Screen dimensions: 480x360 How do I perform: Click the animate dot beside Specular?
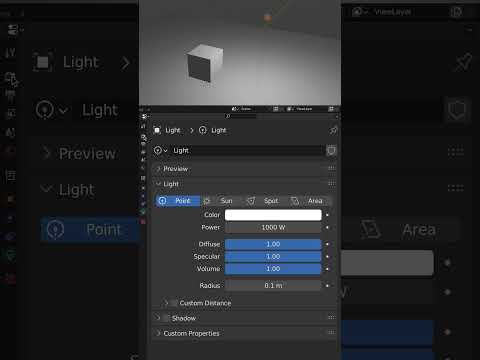[327, 257]
